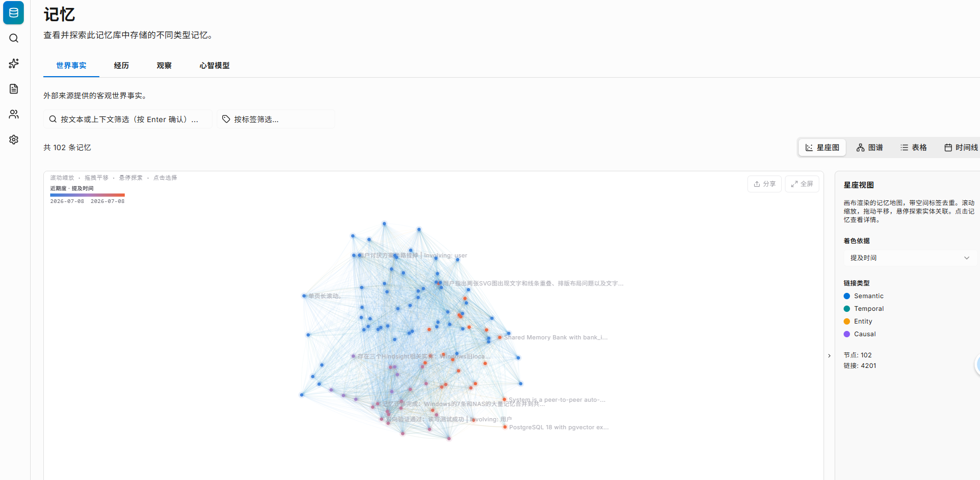This screenshot has height=480, width=980.
Task: Open the settings gear in left sidebar
Action: [14, 140]
